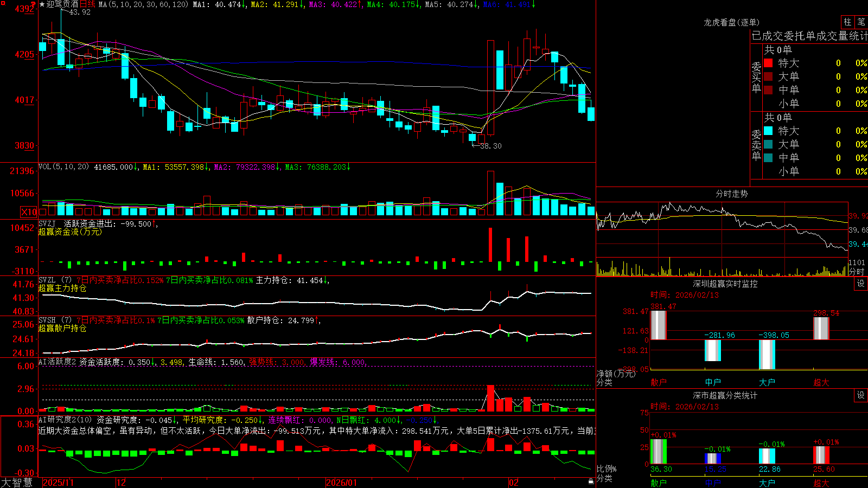
Task: Select the 2025/11 timeline marker
Action: [59, 483]
